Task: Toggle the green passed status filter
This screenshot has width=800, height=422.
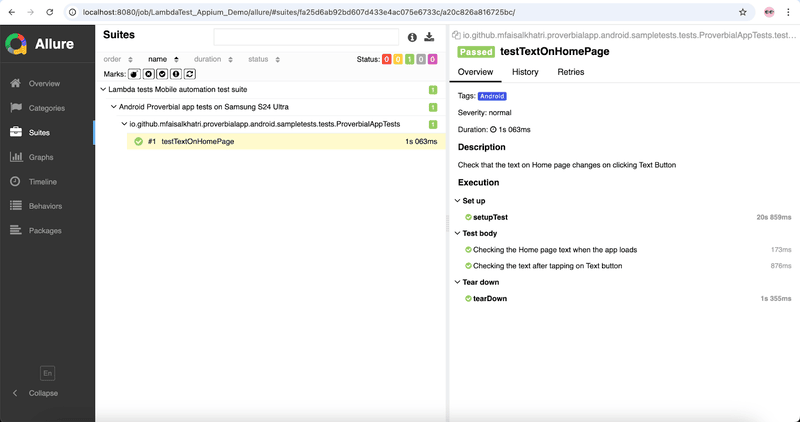Action: coord(409,60)
